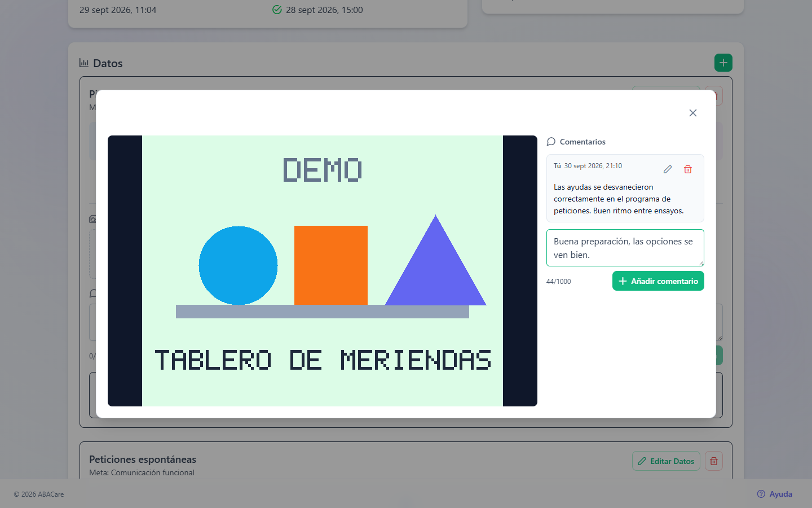Click the 29 sept 2026, 11:04 timestamp
The height and width of the screenshot is (508, 812).
coord(118,10)
